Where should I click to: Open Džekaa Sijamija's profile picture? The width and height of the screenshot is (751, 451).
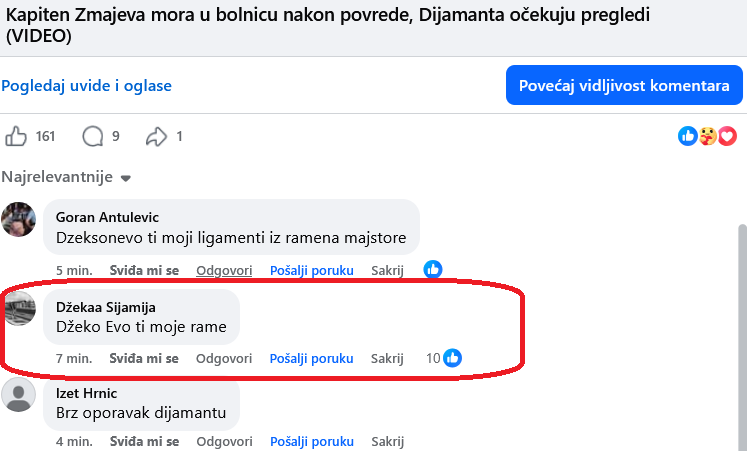18,308
